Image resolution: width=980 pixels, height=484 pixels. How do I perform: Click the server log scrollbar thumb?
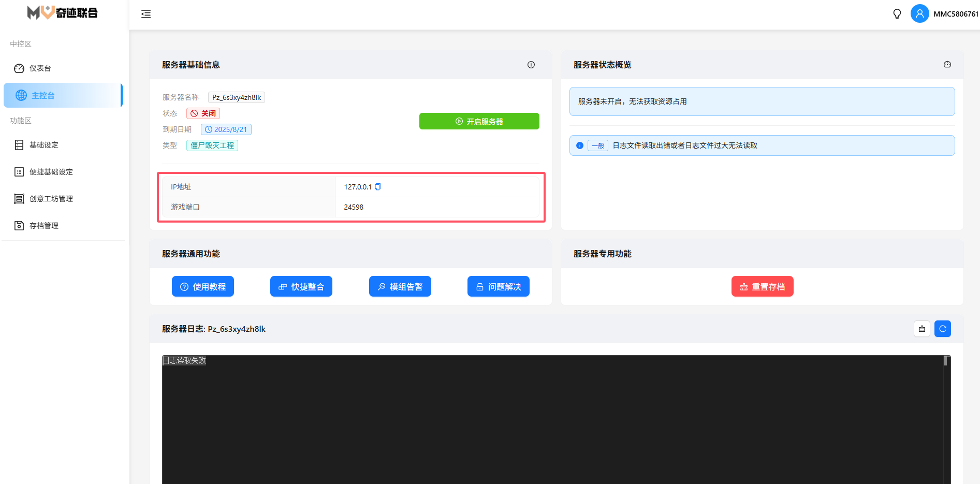[x=945, y=361]
